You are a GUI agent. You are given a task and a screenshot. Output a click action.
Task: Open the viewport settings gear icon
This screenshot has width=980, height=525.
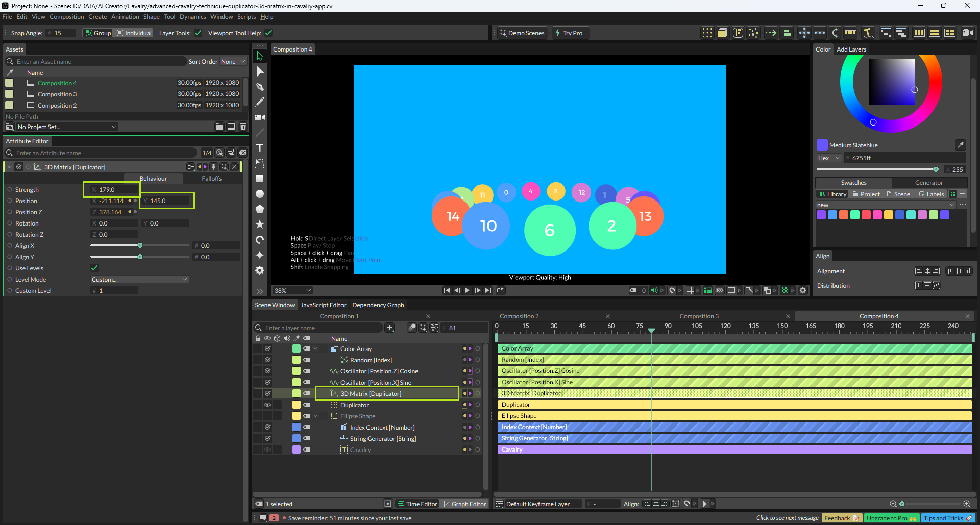pyautogui.click(x=803, y=290)
